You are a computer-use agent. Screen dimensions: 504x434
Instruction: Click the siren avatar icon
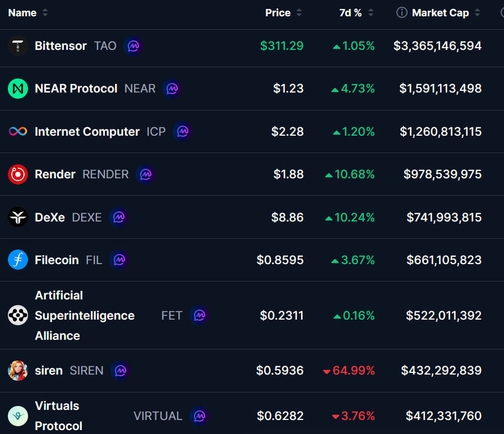tap(18, 371)
